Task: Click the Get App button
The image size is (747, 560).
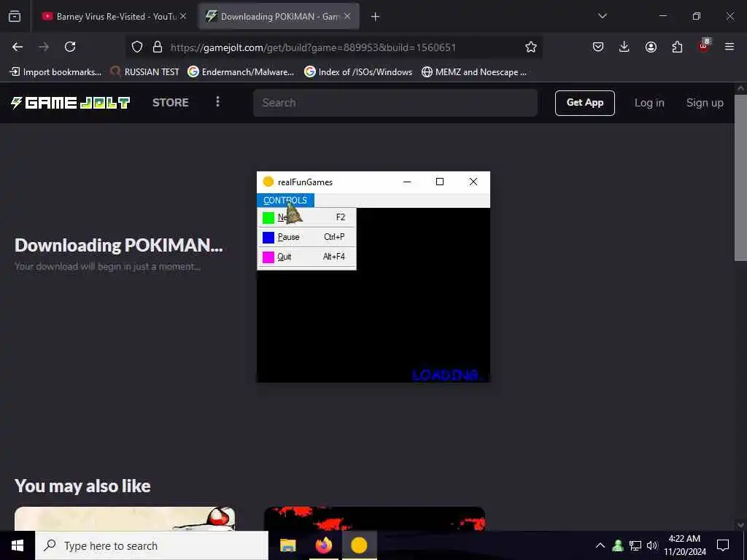Action: click(584, 103)
